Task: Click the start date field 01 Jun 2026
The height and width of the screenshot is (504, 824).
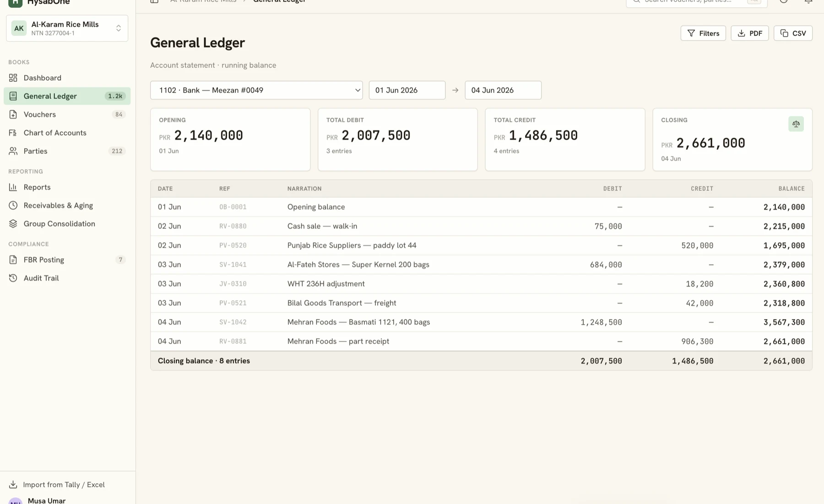Action: pyautogui.click(x=407, y=90)
